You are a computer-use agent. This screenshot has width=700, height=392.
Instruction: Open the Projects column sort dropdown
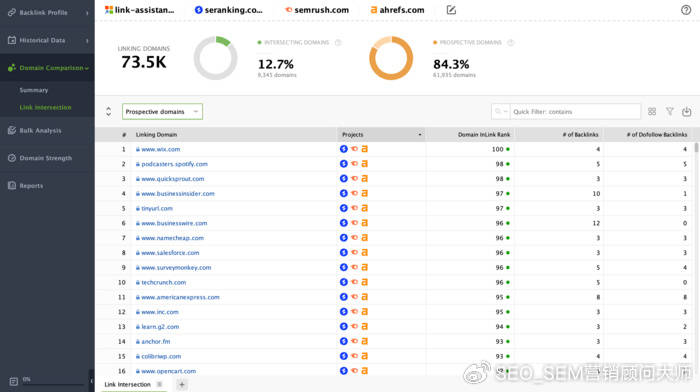point(420,134)
